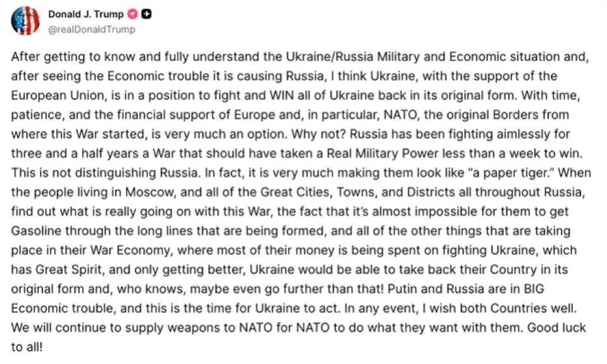
Task: Click the capitalized word BIG in post
Action: pos(534,289)
